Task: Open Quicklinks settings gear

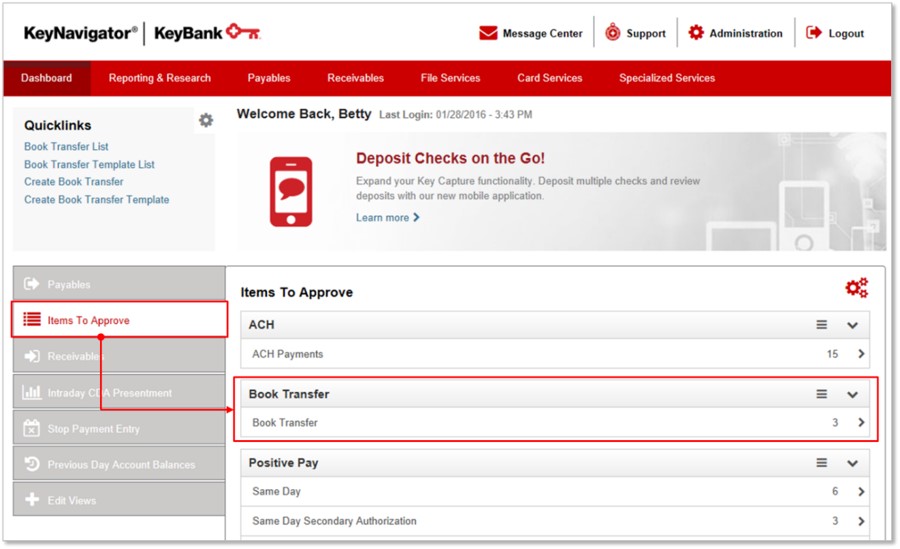Action: (206, 120)
